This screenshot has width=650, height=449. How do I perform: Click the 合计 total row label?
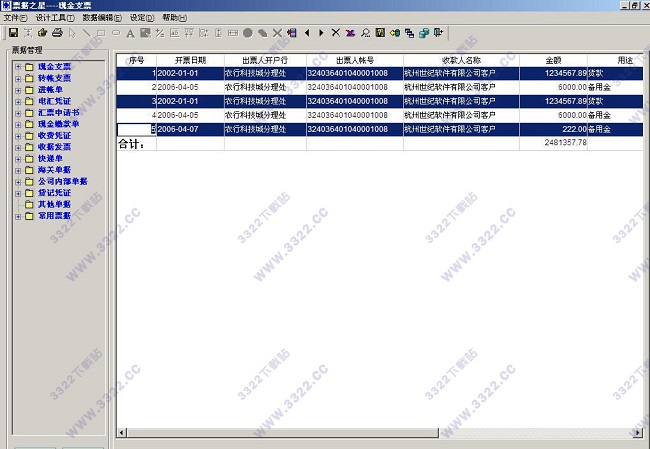coord(131,144)
